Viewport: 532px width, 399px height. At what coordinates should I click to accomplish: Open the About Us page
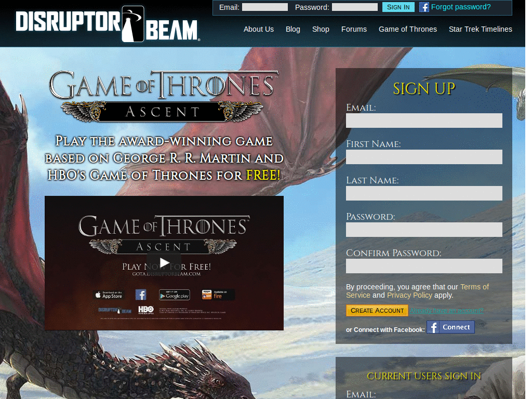click(x=259, y=29)
